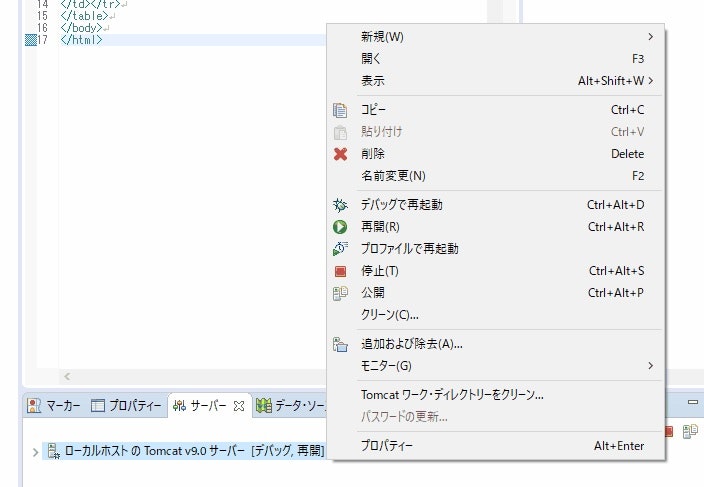This screenshot has height=487, width=704.
Task: Click the red stop square icon
Action: tap(340, 272)
